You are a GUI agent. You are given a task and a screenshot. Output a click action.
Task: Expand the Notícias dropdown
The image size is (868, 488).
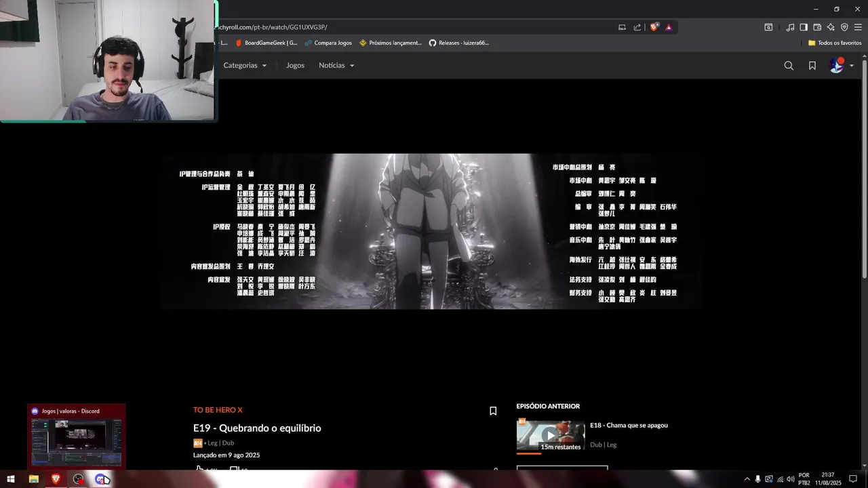coord(336,66)
